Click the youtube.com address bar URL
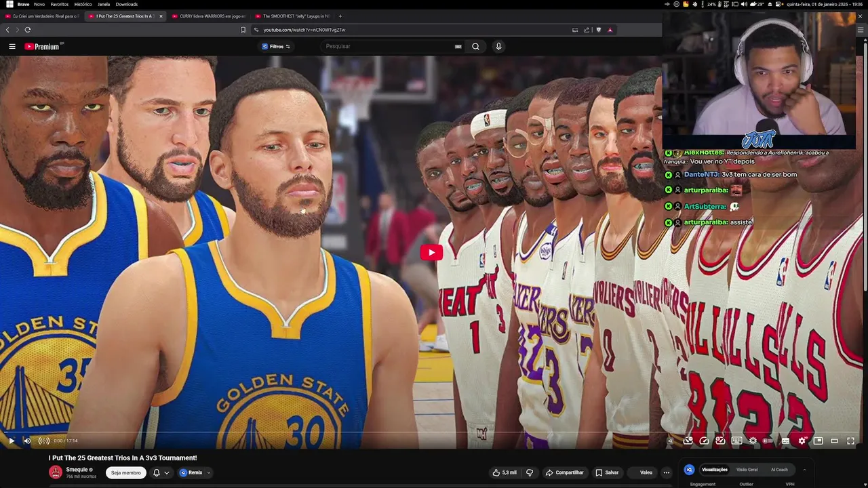868x488 pixels. pyautogui.click(x=304, y=30)
